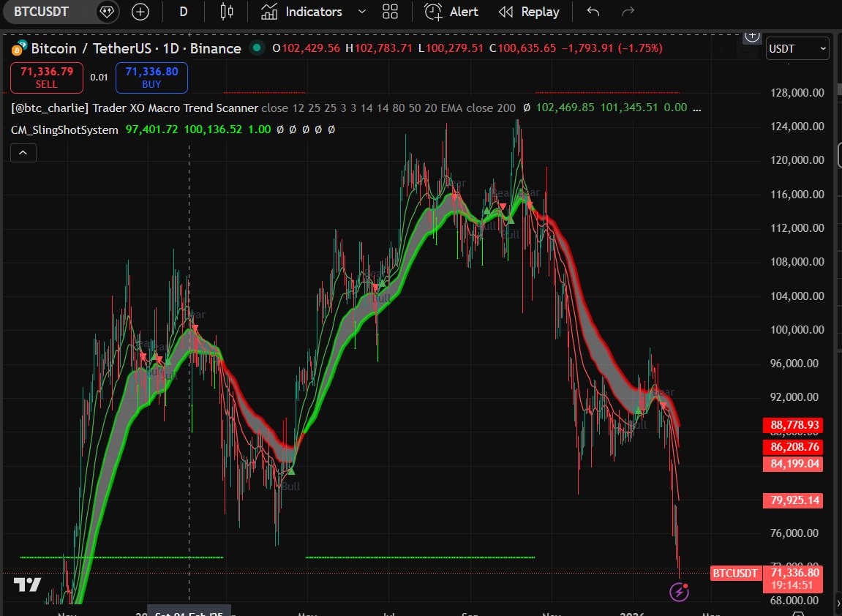Image resolution: width=842 pixels, height=616 pixels.
Task: Add a symbol with the plus circle icon
Action: 140,12
